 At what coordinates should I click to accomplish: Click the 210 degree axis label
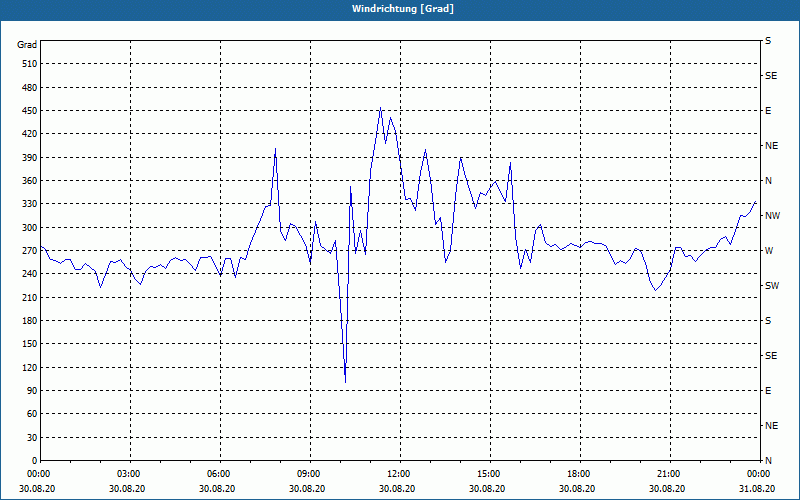(29, 297)
